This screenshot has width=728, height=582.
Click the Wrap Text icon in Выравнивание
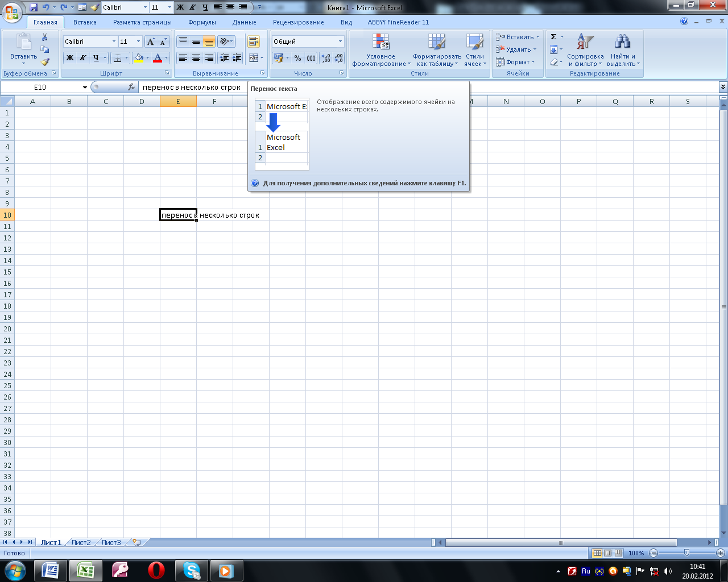tap(254, 41)
